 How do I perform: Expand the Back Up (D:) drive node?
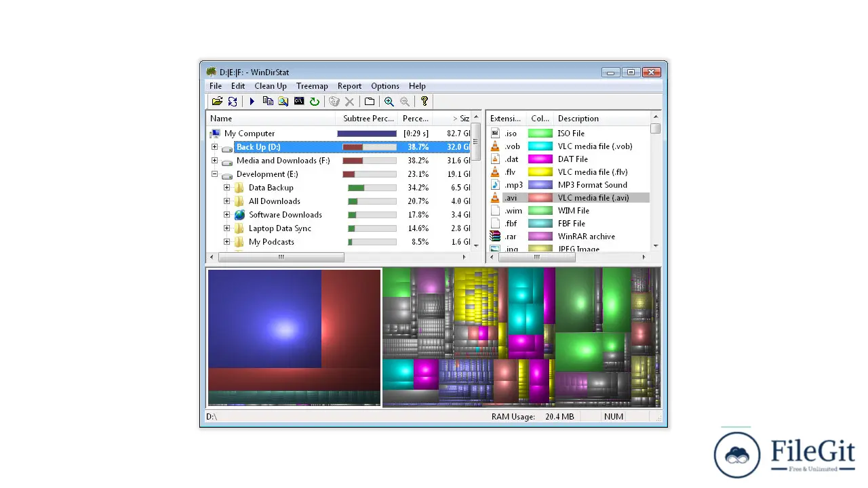214,147
